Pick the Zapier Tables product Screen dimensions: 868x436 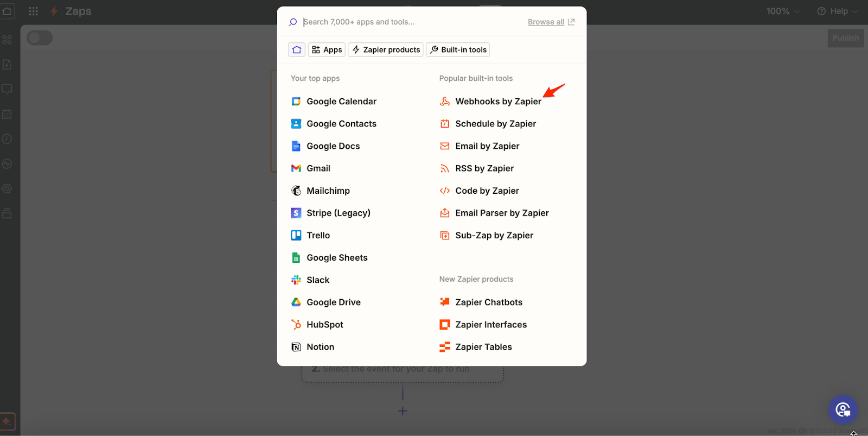(476, 347)
